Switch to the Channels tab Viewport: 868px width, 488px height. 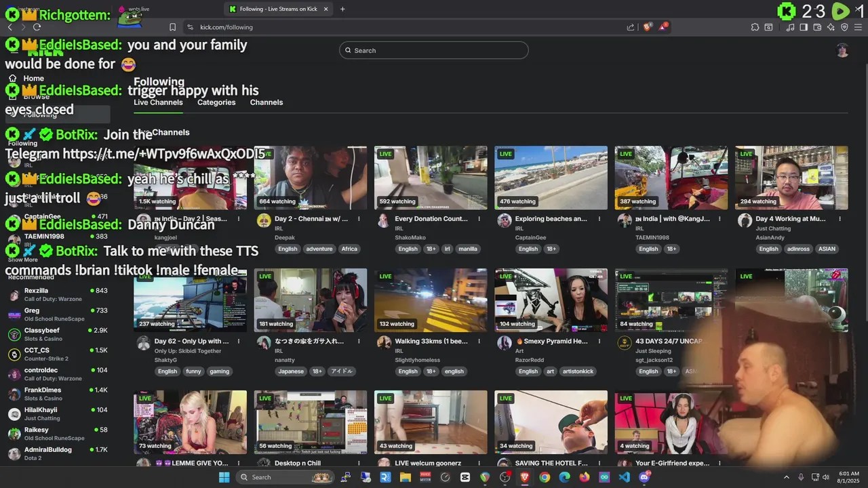tap(267, 102)
